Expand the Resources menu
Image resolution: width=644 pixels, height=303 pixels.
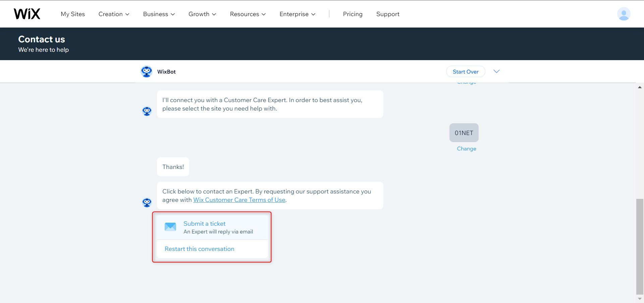(248, 14)
